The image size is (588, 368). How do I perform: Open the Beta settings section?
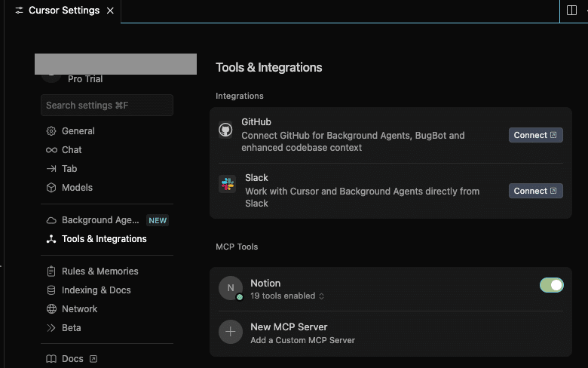[x=71, y=328]
